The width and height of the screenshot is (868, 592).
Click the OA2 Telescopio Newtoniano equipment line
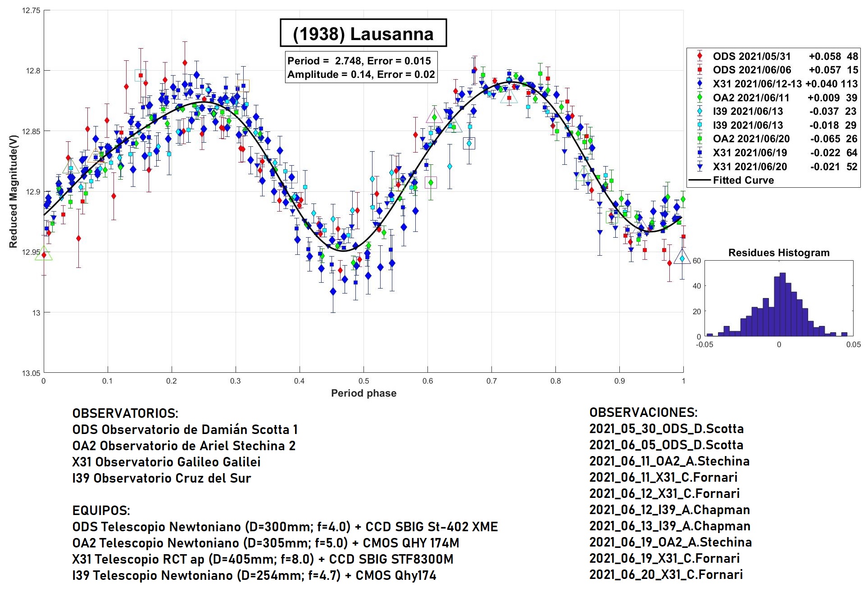pyautogui.click(x=266, y=542)
